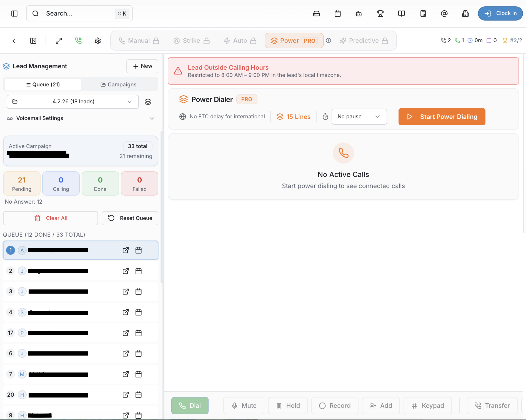
Task: Click the Reset Queue button
Action: click(130, 218)
